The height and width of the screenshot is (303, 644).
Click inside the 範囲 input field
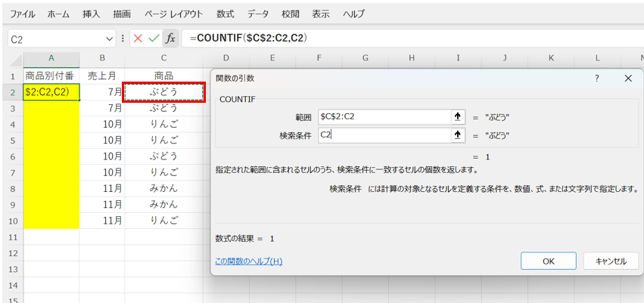point(382,116)
